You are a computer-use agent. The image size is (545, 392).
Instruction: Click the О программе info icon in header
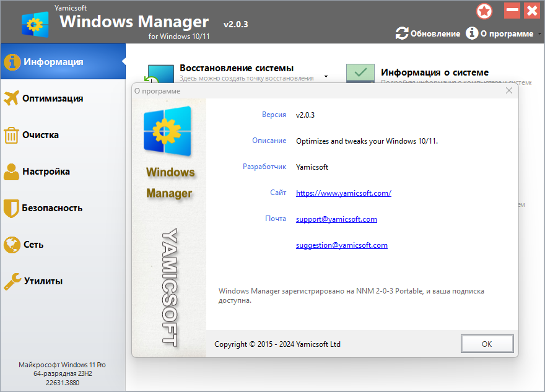coord(472,33)
